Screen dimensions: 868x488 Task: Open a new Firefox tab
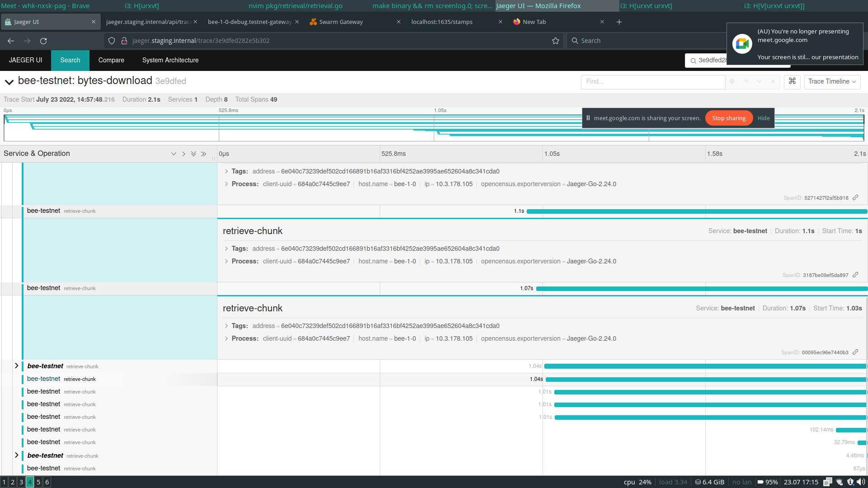tap(619, 22)
